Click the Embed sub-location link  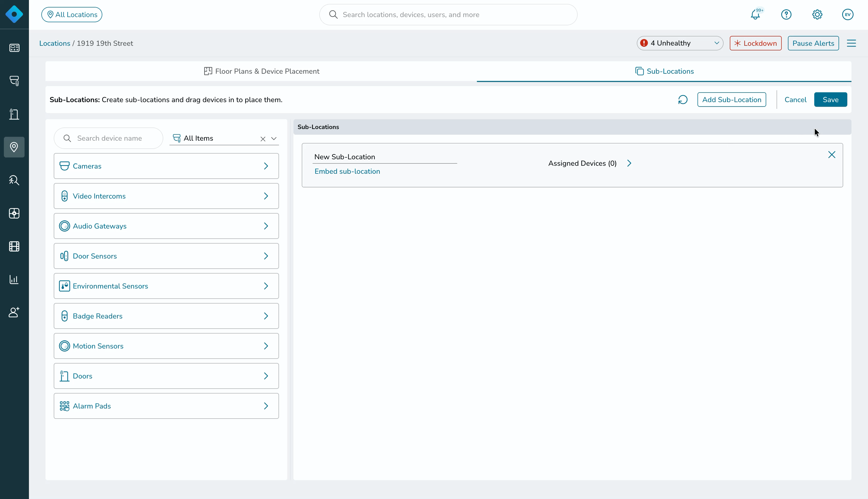pyautogui.click(x=347, y=171)
